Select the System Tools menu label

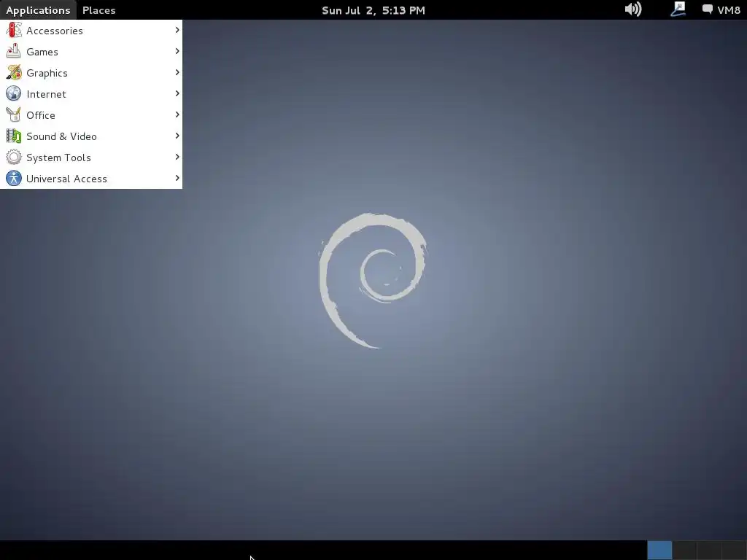click(x=58, y=157)
